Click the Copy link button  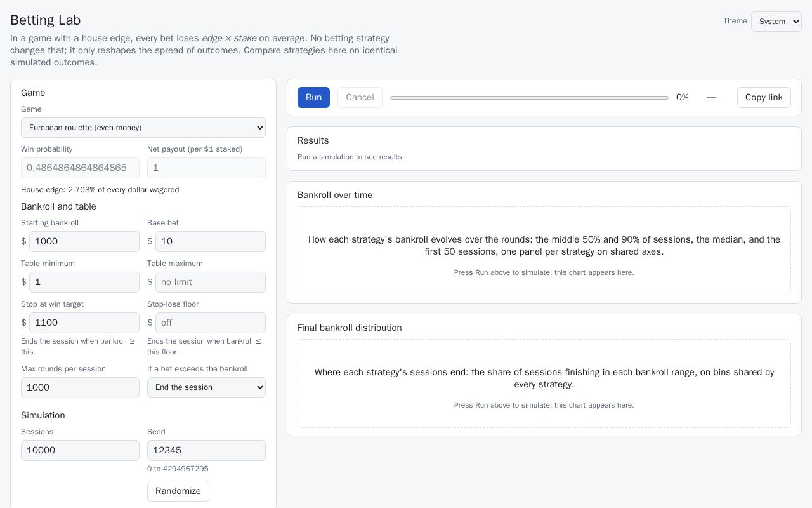tap(764, 98)
